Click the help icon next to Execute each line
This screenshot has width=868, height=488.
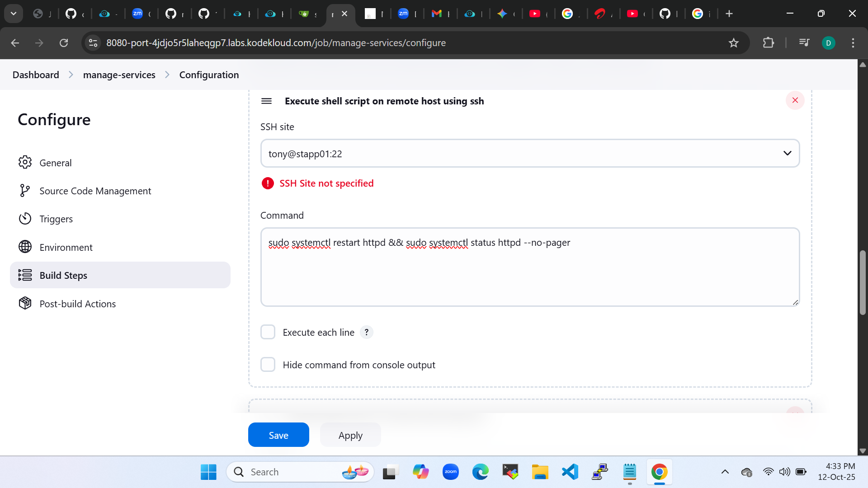click(366, 332)
